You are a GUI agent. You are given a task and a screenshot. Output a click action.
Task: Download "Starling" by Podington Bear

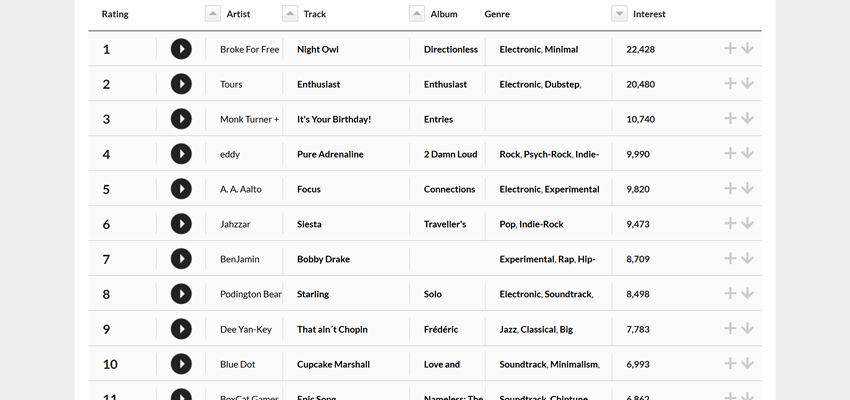(747, 293)
